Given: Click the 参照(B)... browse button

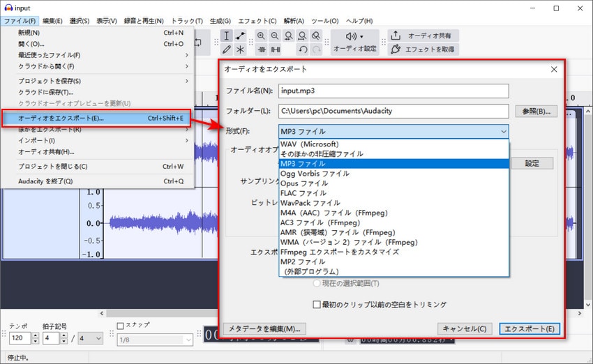Looking at the screenshot, I should click(536, 111).
